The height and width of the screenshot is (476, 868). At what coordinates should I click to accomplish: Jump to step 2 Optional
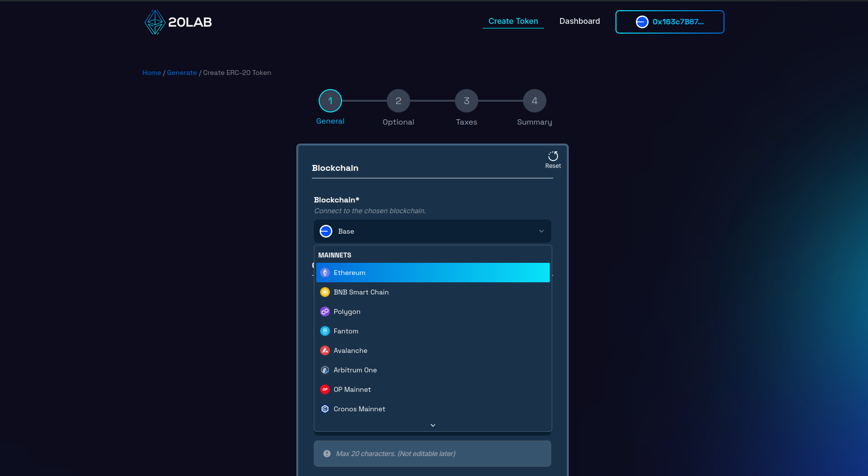coord(398,101)
